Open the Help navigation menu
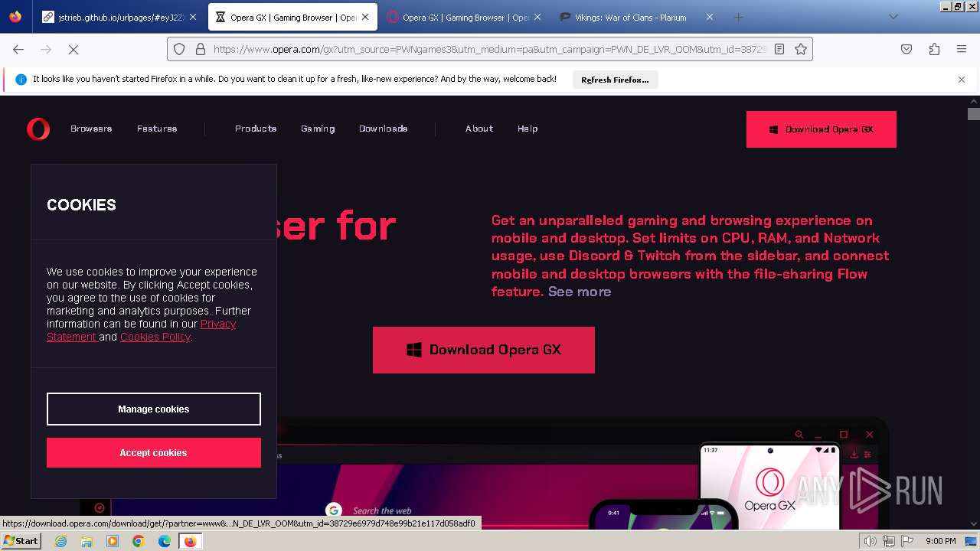 point(528,129)
